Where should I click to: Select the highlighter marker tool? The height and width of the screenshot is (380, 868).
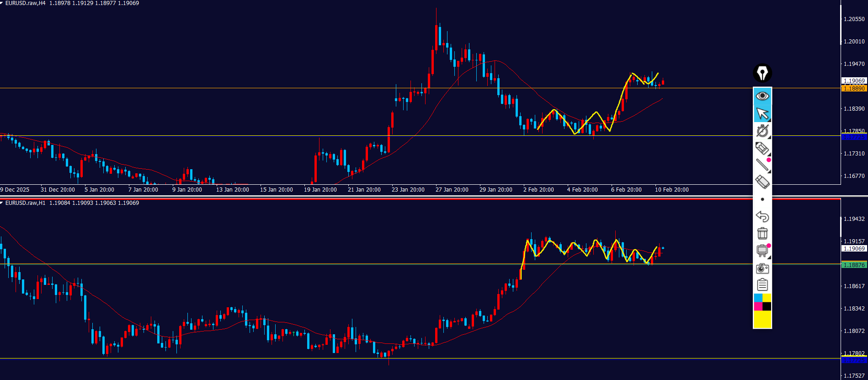pos(762,149)
